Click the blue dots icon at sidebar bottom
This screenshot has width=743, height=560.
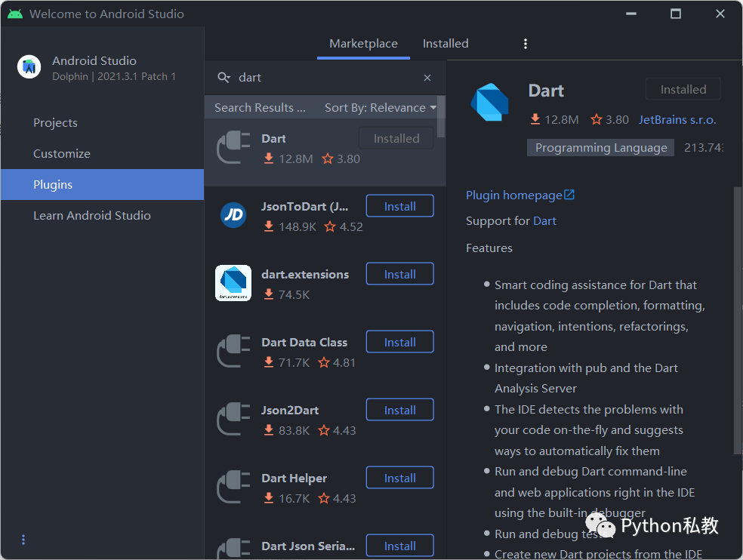point(23,539)
